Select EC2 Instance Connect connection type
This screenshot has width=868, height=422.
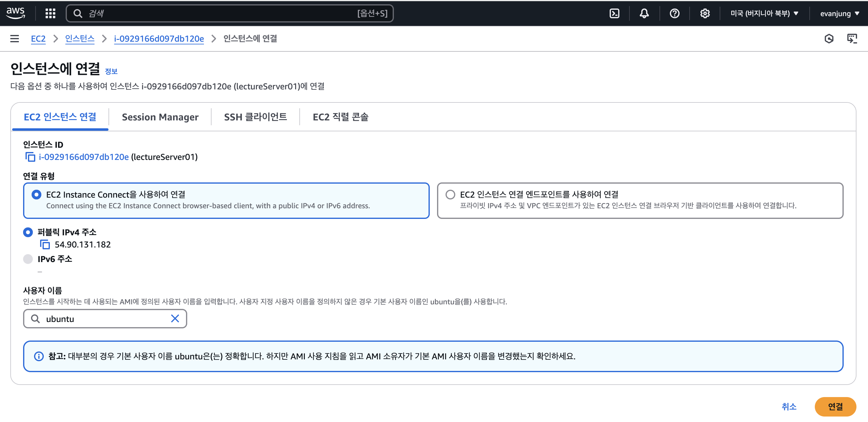tap(226, 201)
